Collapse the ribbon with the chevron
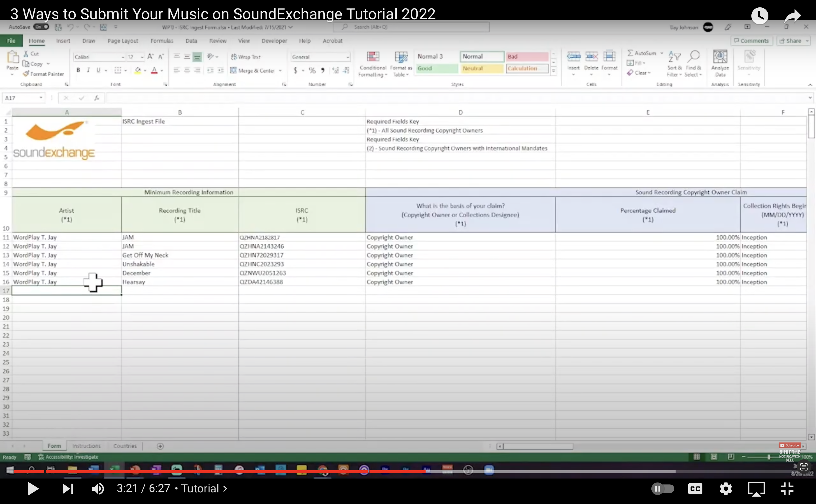This screenshot has width=816, height=504. [810, 85]
